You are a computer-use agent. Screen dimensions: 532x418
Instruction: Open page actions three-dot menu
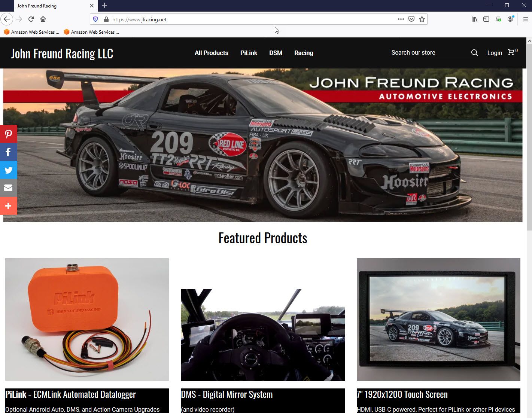pyautogui.click(x=401, y=19)
